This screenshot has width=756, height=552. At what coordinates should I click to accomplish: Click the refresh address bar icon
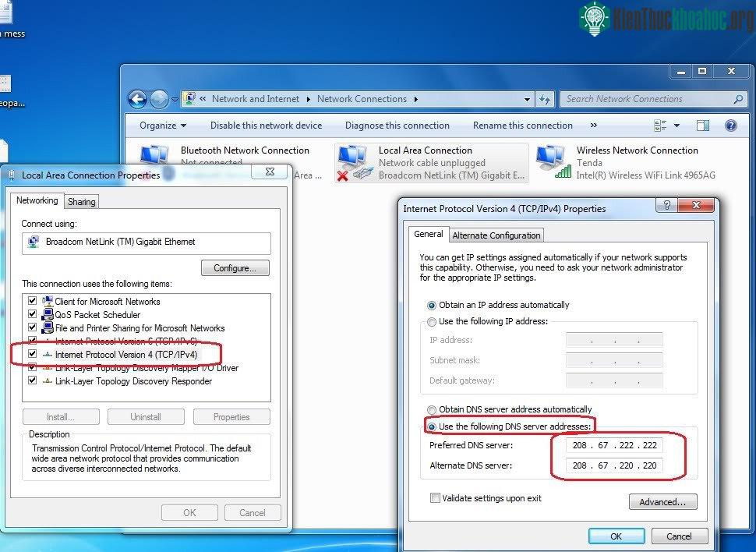545,99
